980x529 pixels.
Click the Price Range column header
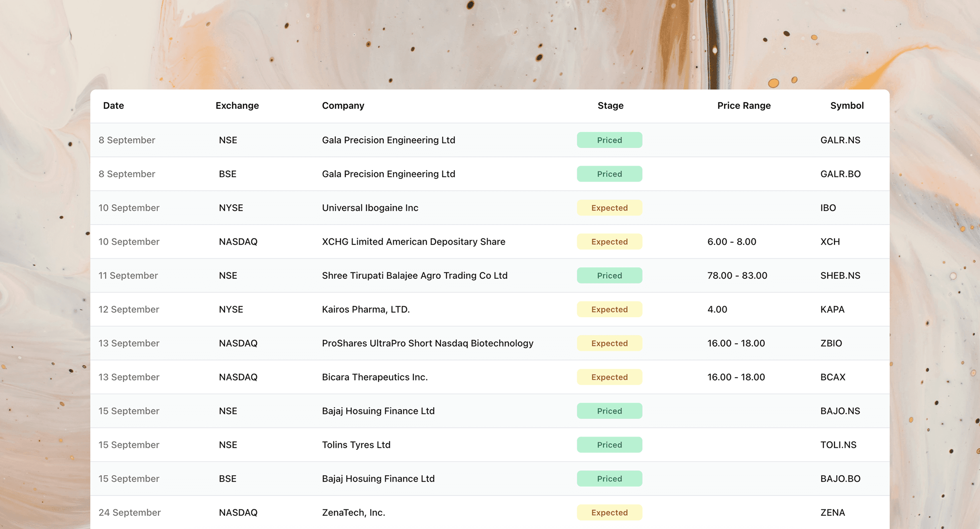pos(744,105)
